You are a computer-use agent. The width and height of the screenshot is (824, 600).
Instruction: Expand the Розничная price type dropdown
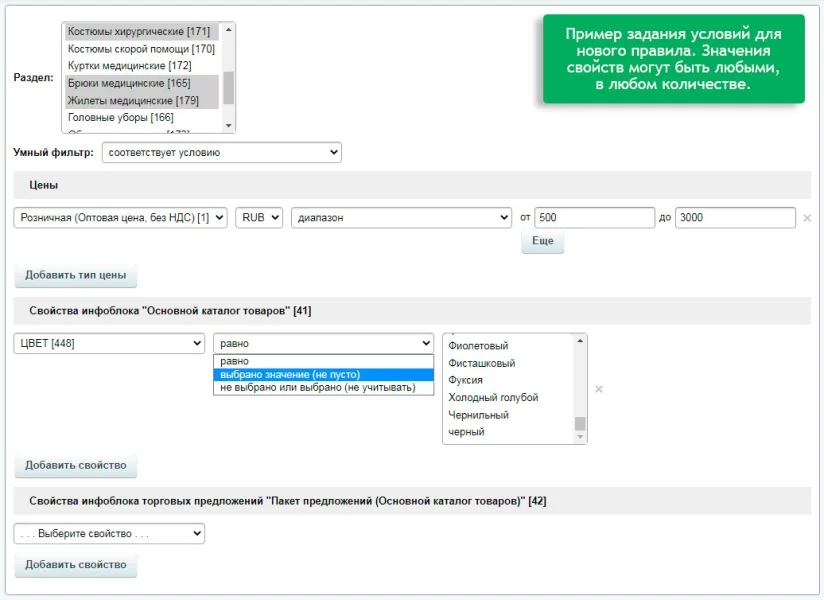pos(121,218)
